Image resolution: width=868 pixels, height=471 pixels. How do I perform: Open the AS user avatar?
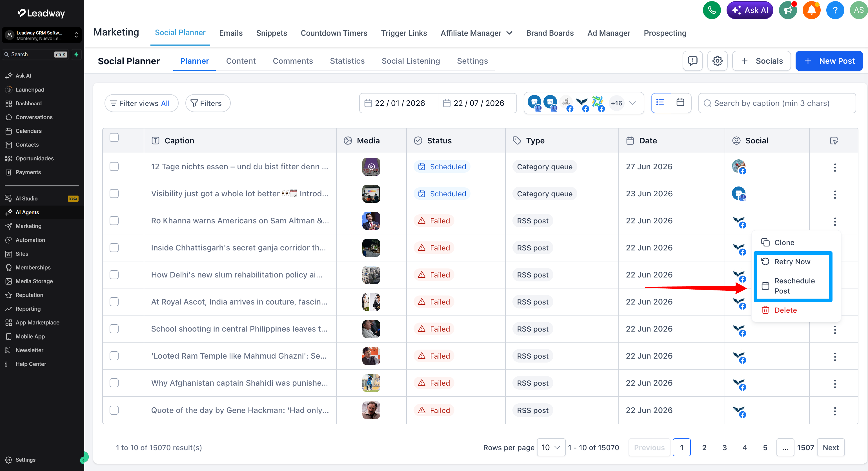click(859, 10)
